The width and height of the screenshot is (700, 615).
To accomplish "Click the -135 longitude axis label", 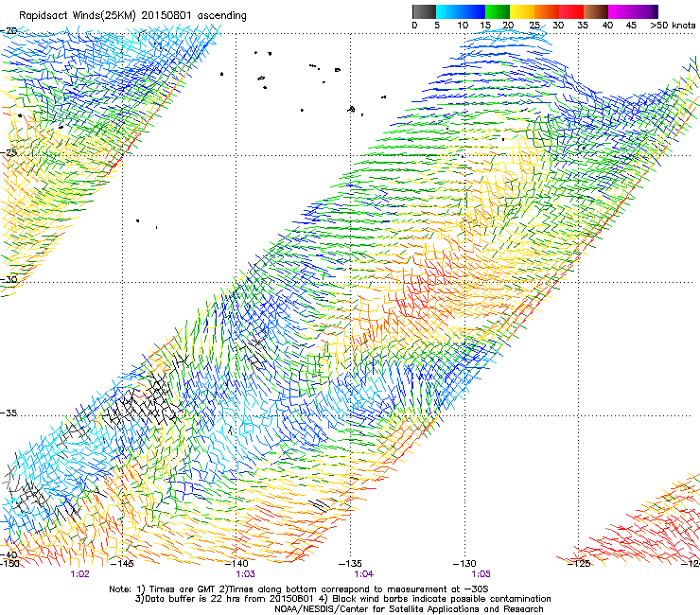I will [x=350, y=564].
